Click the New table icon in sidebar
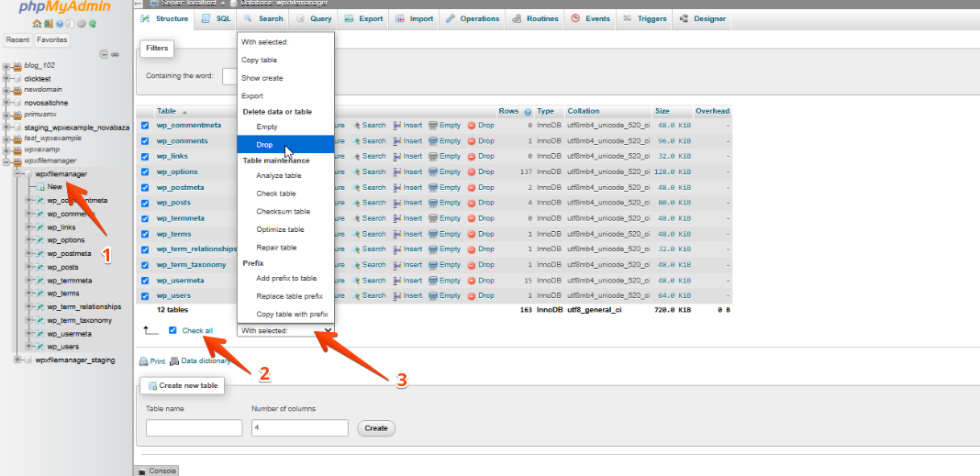The height and width of the screenshot is (476, 980). coord(40,187)
